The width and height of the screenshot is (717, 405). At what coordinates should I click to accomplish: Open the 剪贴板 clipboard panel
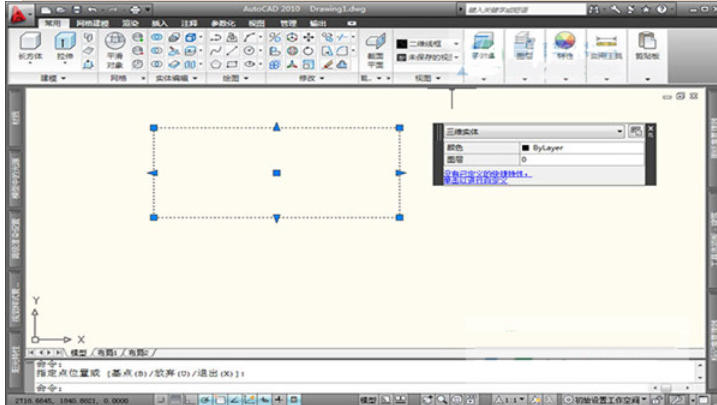(646, 45)
